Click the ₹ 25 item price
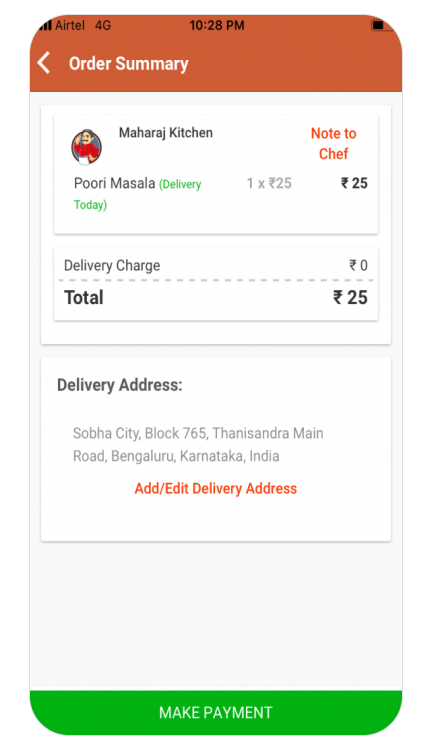 (x=354, y=183)
